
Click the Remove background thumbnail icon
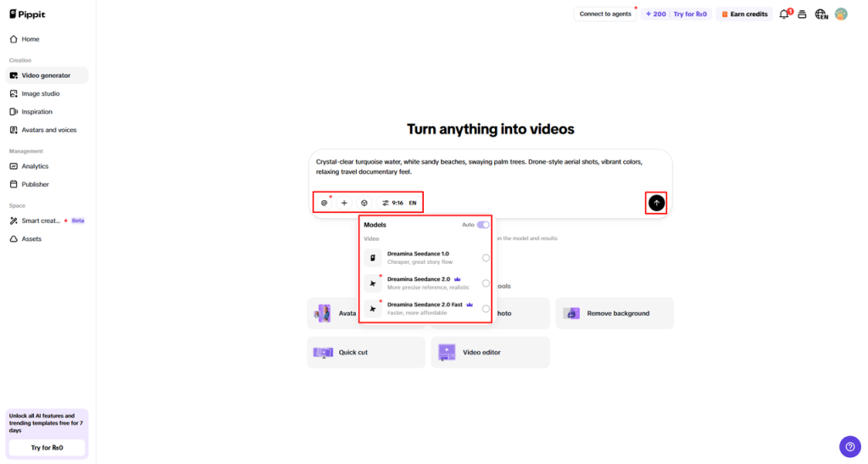pos(571,313)
